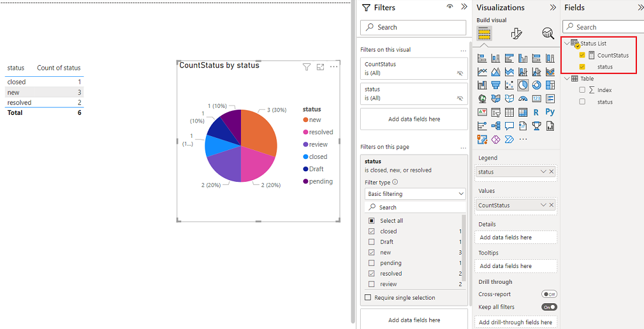Click the Filters pane Search box
Image resolution: width=644 pixels, height=329 pixels.
tap(413, 27)
